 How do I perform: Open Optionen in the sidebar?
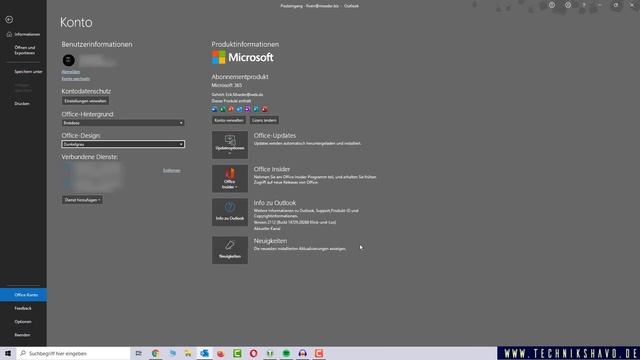[23, 322]
